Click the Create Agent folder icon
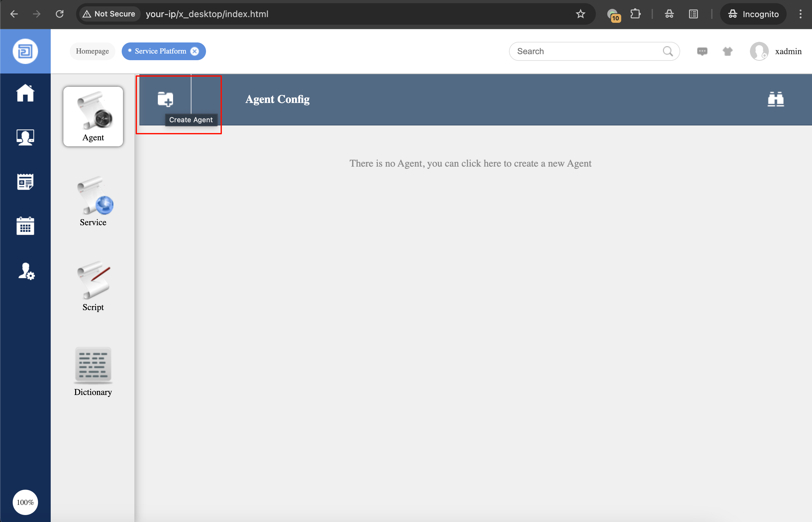The width and height of the screenshot is (812, 522). [165, 99]
